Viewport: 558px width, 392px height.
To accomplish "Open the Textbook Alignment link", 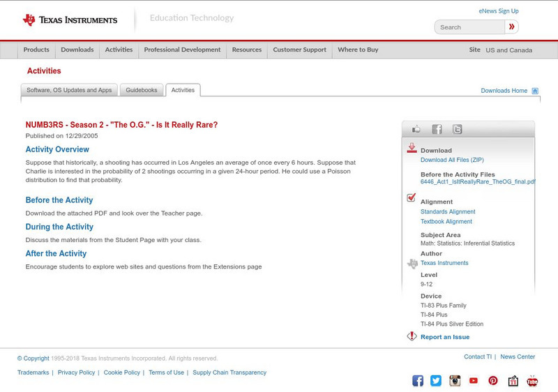I will 446,222.
